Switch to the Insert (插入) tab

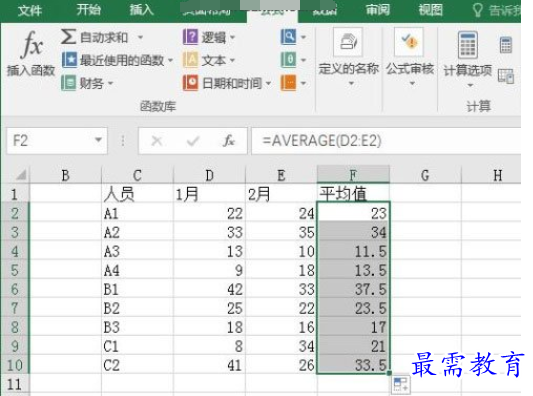click(142, 10)
